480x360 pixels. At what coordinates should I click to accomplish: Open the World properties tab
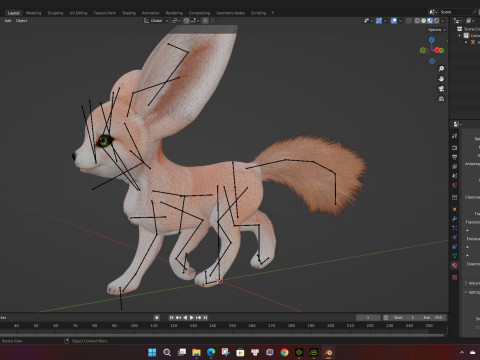coord(455,185)
